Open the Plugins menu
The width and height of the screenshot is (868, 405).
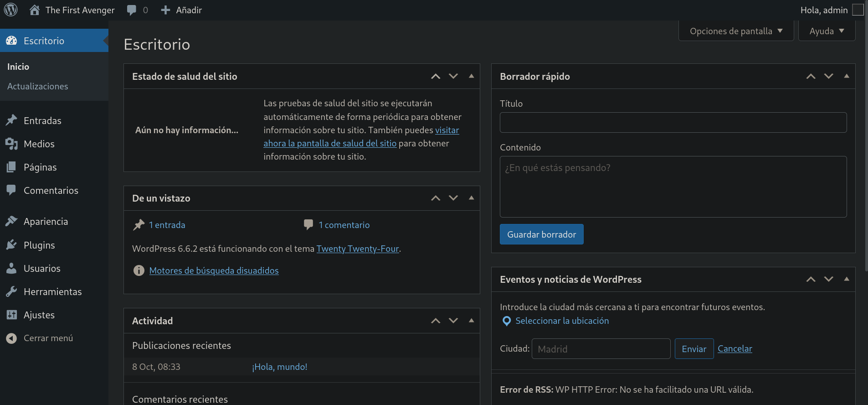point(54,245)
